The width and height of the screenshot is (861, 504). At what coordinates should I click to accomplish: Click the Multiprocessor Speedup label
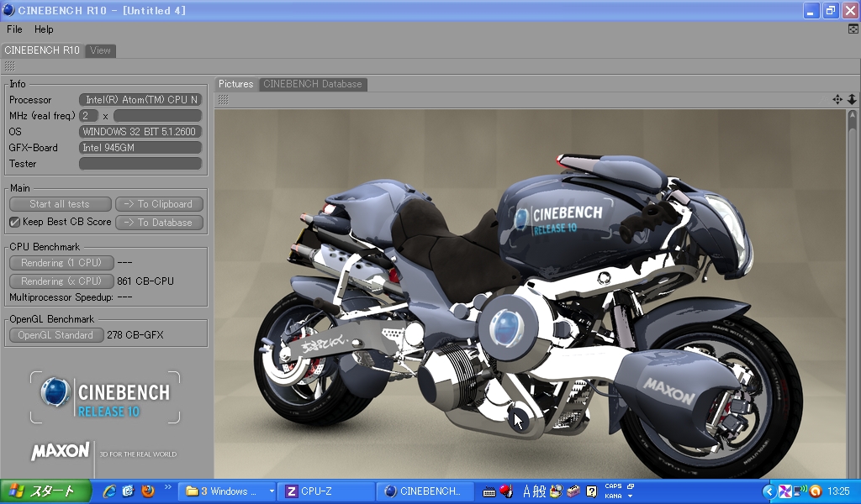tap(61, 297)
